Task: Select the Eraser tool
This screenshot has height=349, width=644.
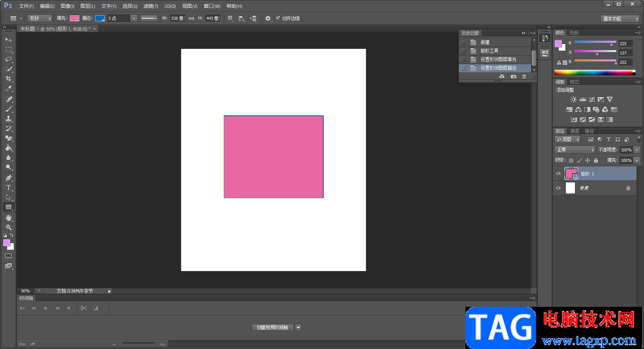Action: pyautogui.click(x=9, y=138)
